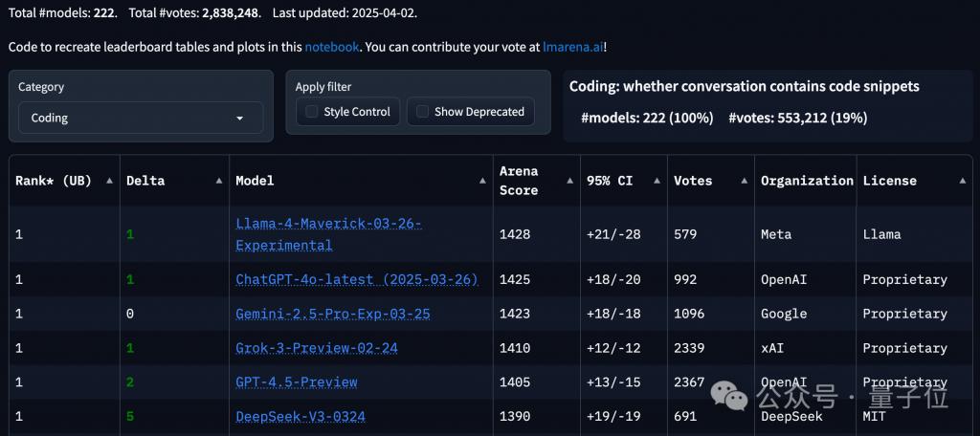Select score 1390 cell
This screenshot has height=436, width=980.
pyautogui.click(x=514, y=416)
